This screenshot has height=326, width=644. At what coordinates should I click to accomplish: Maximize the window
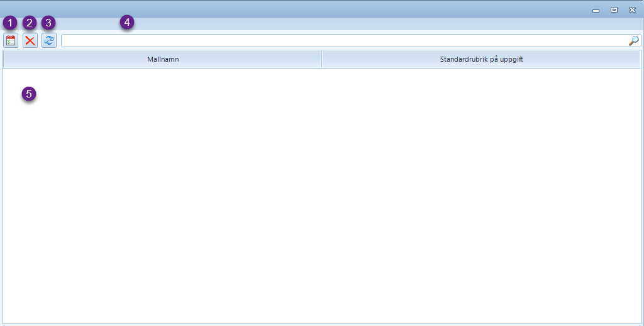pos(614,10)
